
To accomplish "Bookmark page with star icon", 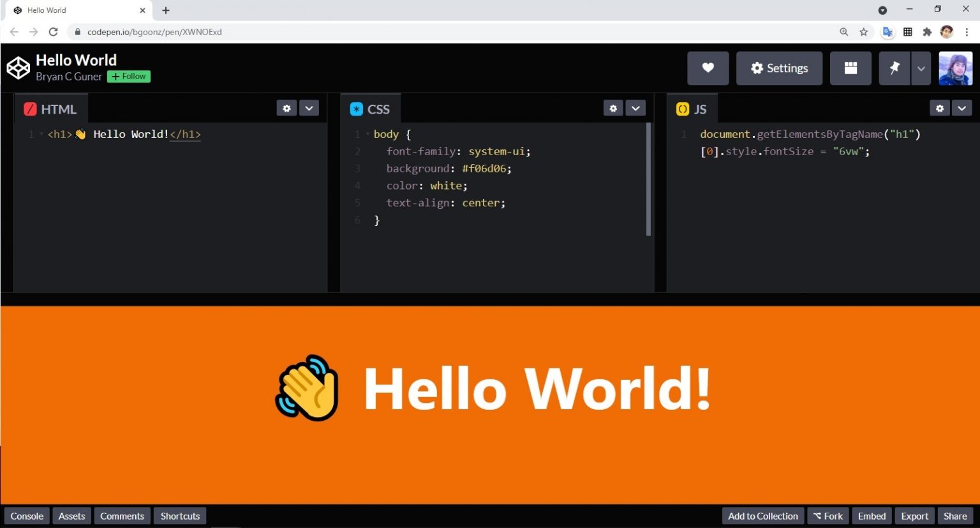I will tap(864, 32).
